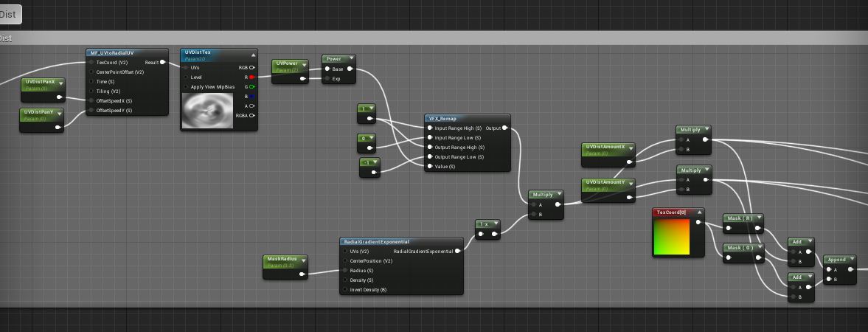Click the blue B output pin on UVDistTex
The image size is (868, 332).
[251, 96]
